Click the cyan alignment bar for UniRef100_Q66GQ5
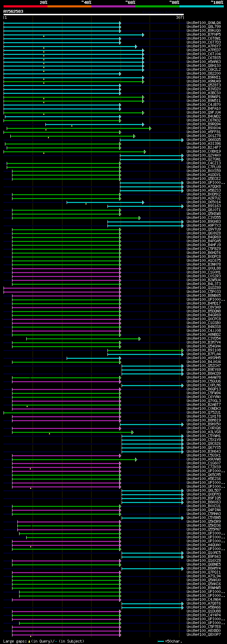 [152, 140]
